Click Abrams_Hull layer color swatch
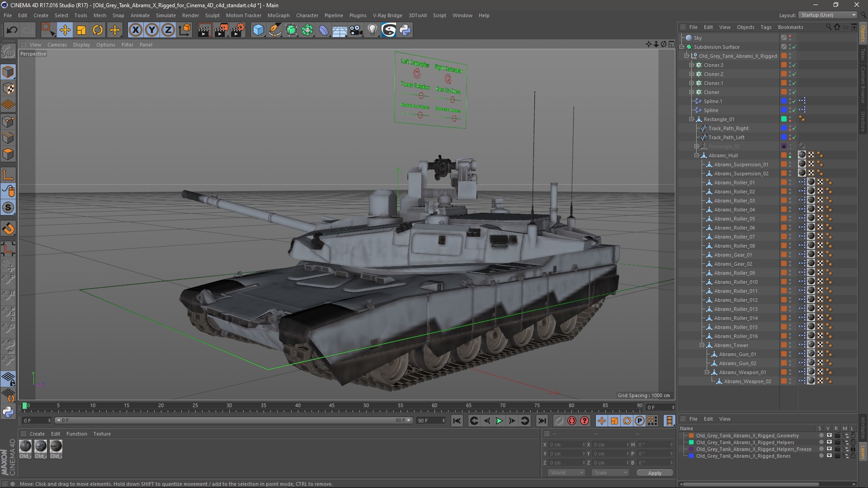 tap(784, 155)
